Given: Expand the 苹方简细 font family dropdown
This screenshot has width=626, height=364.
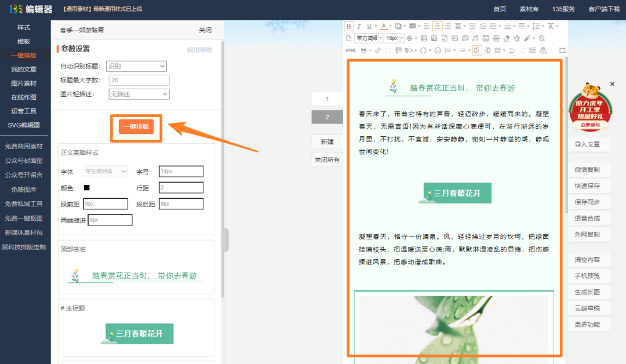Looking at the screenshot, I should click(381, 38).
